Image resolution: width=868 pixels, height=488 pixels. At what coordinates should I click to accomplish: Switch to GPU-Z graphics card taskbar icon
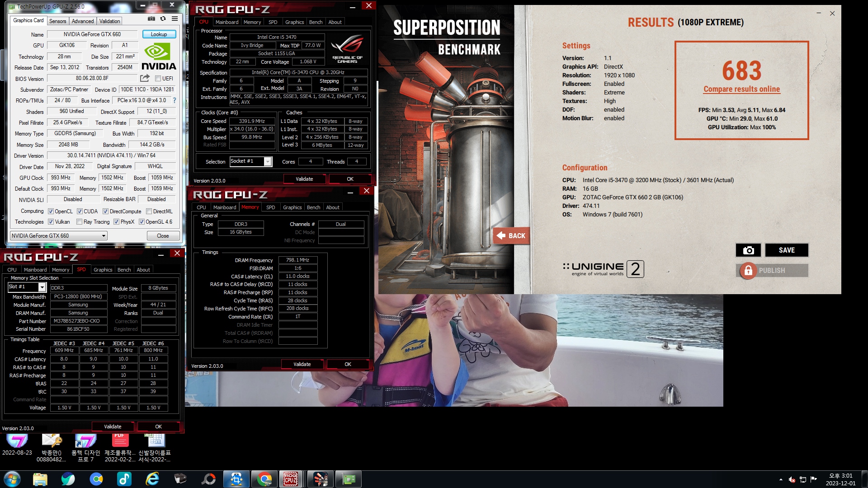pyautogui.click(x=349, y=479)
